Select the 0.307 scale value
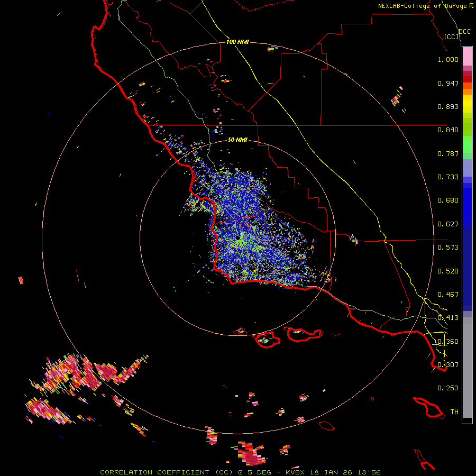The image size is (476, 476). pos(448,365)
